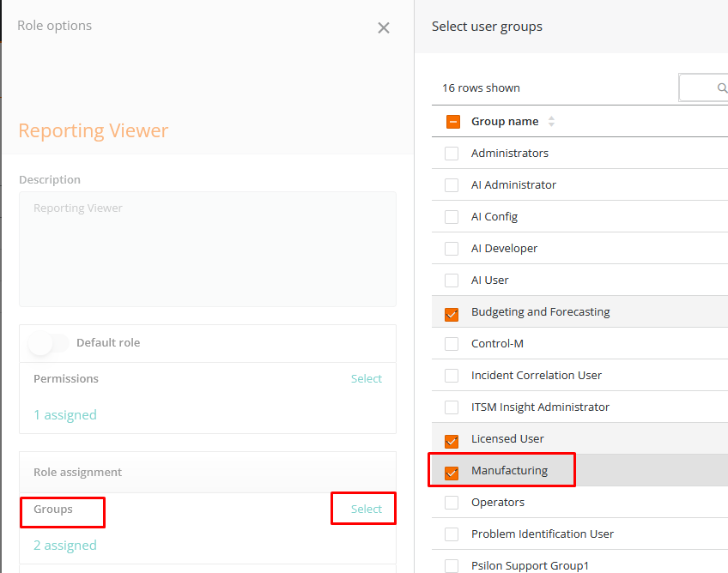The height and width of the screenshot is (573, 728).
Task: Click the search magnifier icon
Action: tap(721, 87)
